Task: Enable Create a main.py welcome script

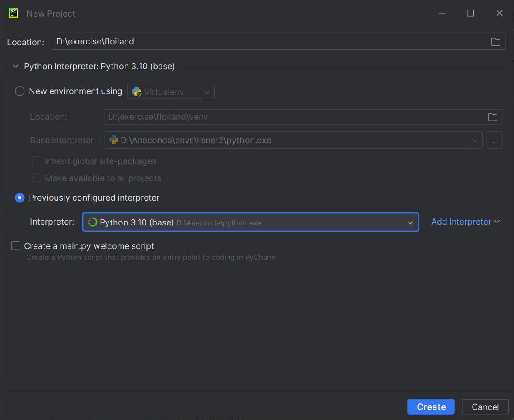Action: pyautogui.click(x=16, y=246)
